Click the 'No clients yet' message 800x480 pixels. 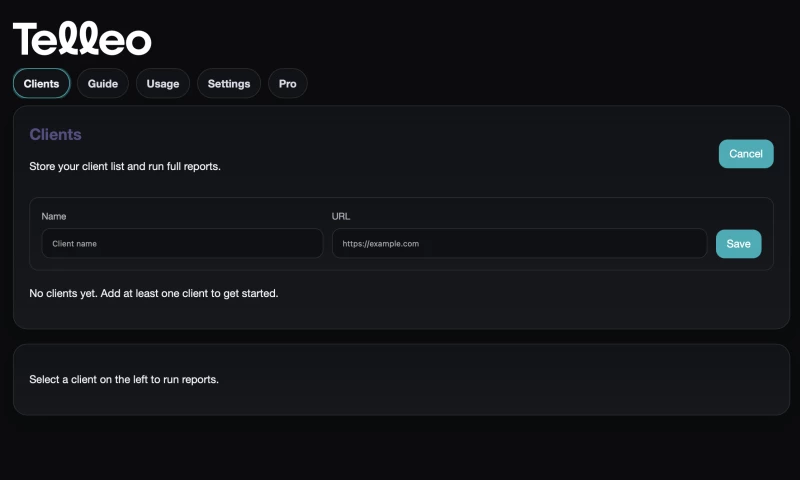click(153, 294)
